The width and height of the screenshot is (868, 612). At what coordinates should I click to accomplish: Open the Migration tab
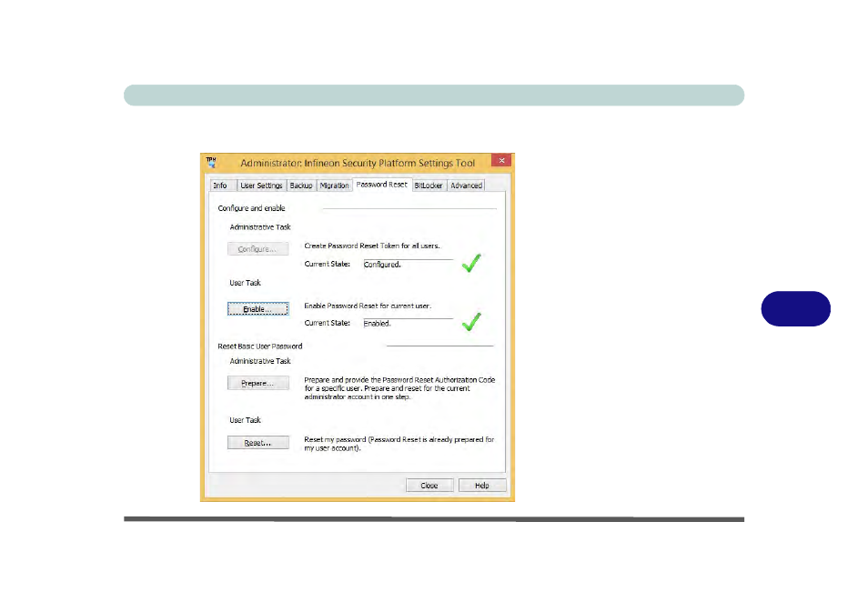point(334,186)
